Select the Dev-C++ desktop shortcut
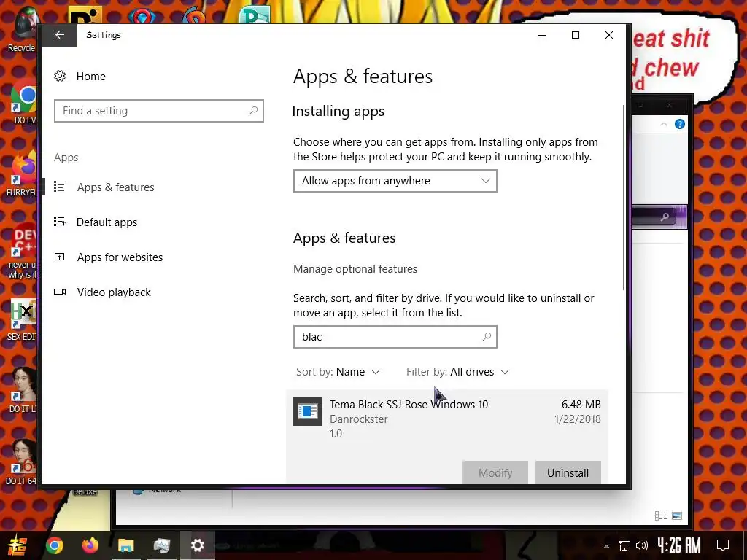Image resolution: width=747 pixels, height=560 pixels. (x=23, y=252)
